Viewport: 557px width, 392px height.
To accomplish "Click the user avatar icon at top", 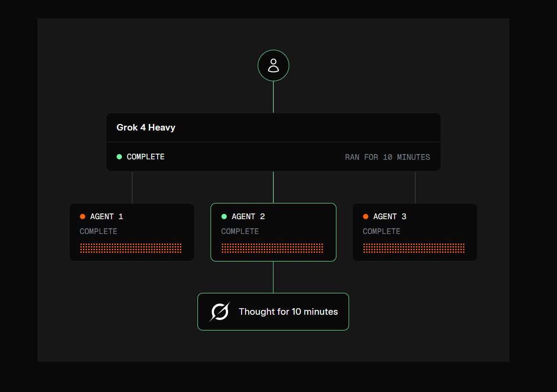I will pos(273,65).
